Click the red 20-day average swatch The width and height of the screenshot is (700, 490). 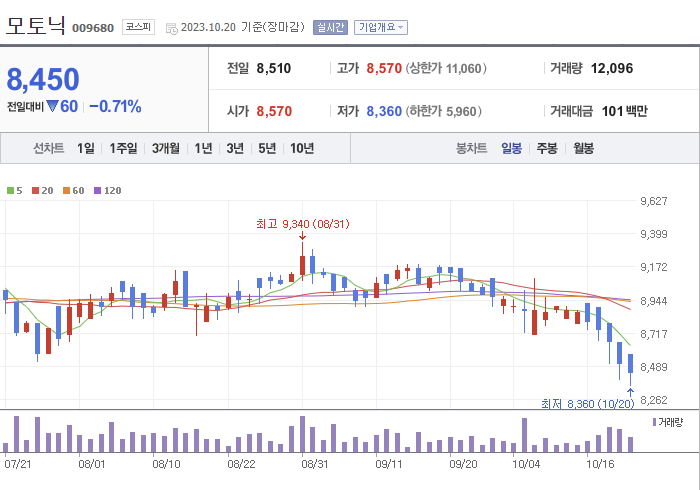(35, 191)
